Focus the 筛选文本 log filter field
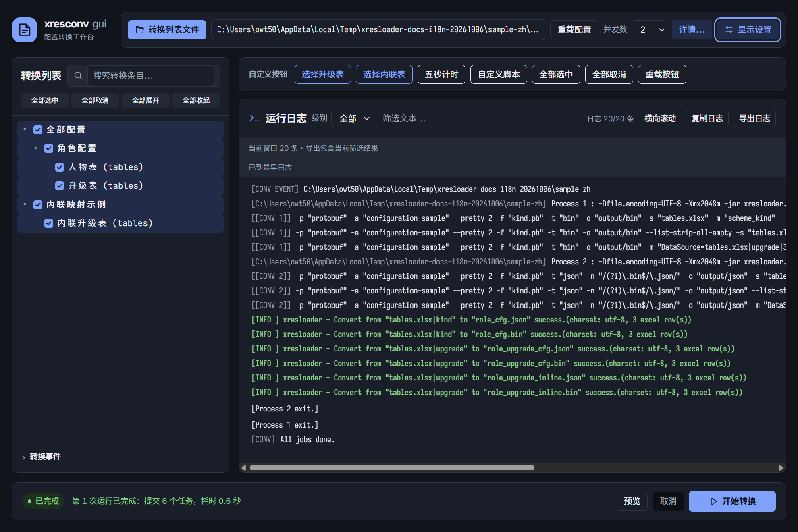798x532 pixels. click(479, 118)
